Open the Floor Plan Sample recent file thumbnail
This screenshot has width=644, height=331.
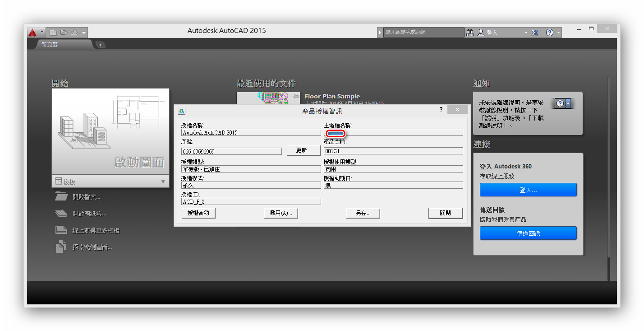coord(268,98)
